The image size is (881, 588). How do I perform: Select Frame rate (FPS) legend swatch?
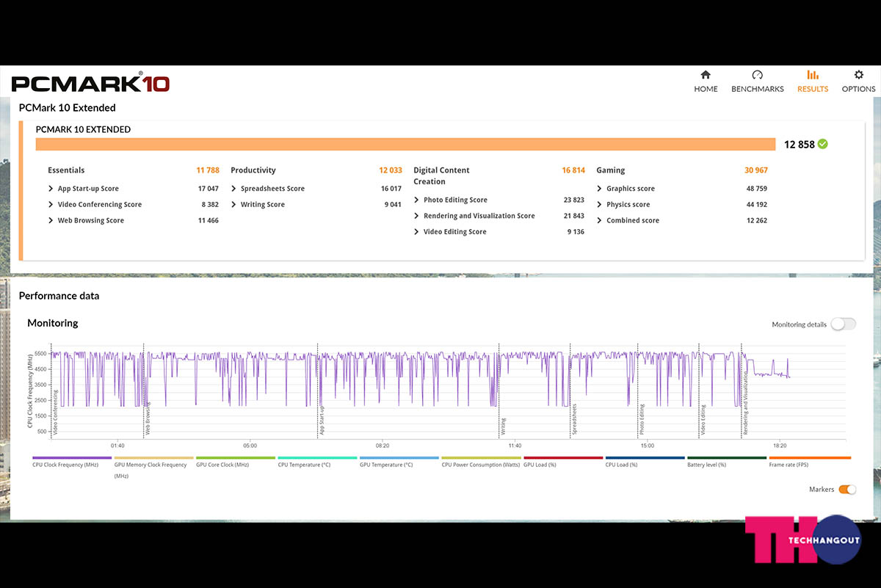[808, 458]
